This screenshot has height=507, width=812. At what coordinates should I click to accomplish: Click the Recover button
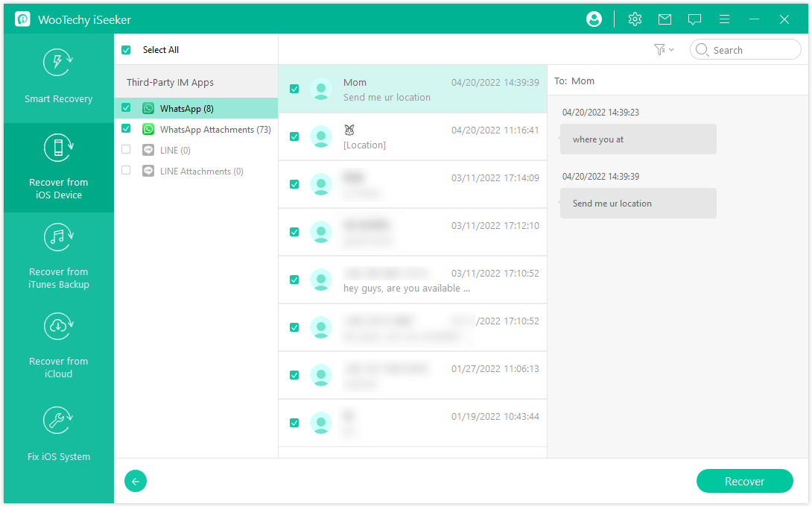(744, 481)
